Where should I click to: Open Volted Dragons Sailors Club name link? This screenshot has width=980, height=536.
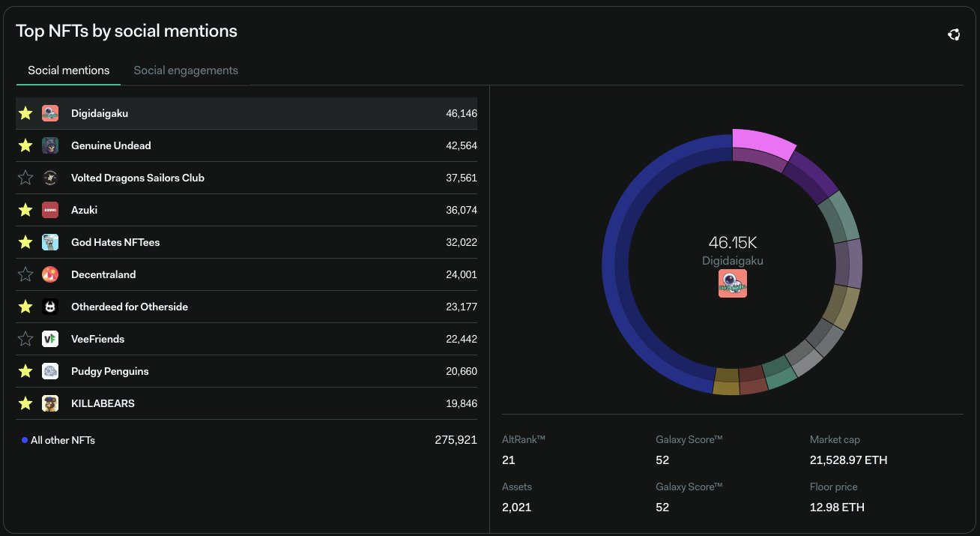pyautogui.click(x=138, y=178)
